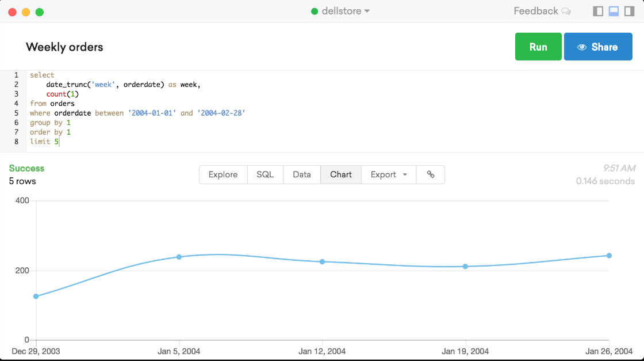Click the Feedback chat bubble icon
The width and height of the screenshot is (644, 361).
click(566, 11)
